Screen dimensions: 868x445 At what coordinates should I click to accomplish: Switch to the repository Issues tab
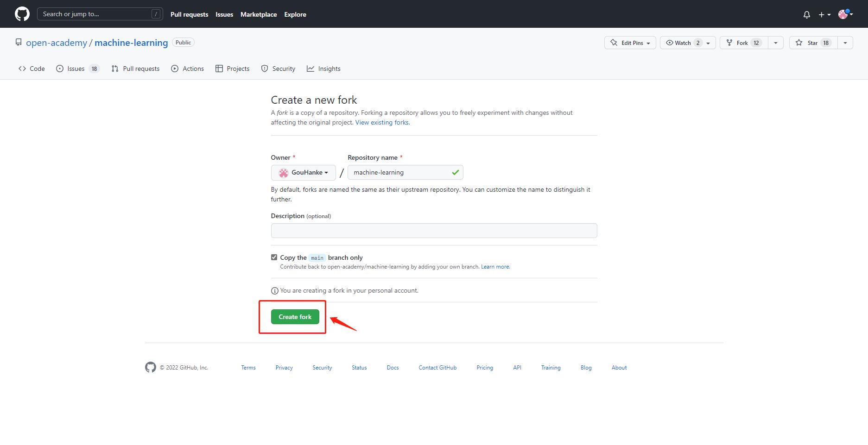tap(77, 69)
